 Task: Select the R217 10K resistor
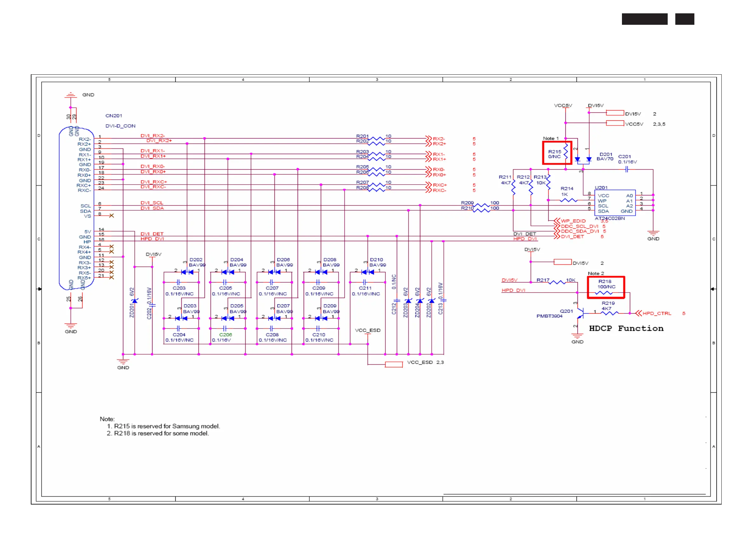tap(557, 282)
